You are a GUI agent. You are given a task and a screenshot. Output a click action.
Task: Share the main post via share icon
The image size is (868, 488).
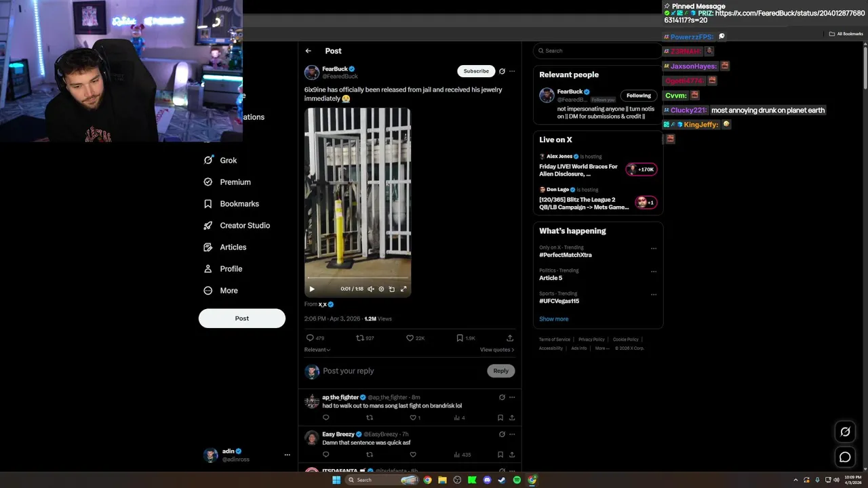[x=510, y=338]
